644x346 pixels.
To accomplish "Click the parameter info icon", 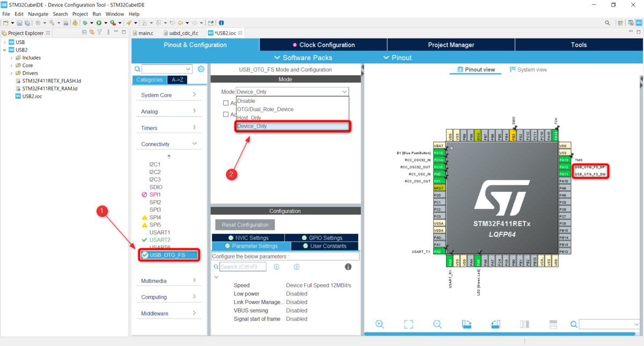I will tap(348, 267).
